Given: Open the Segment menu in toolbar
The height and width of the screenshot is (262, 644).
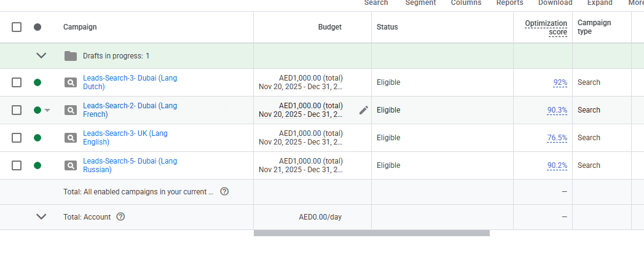Looking at the screenshot, I should coord(420,3).
